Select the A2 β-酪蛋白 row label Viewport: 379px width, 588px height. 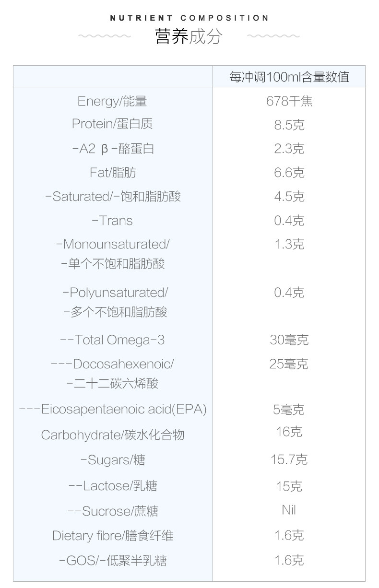tap(113, 149)
